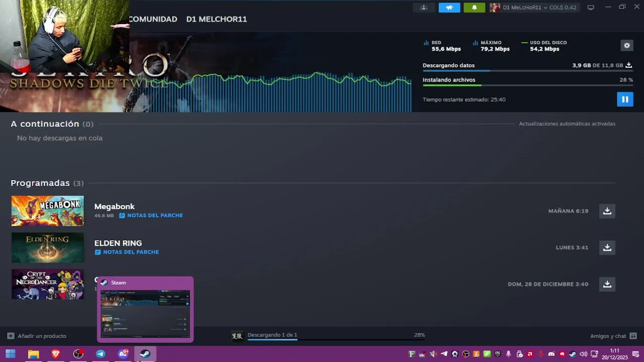Click Descargando datos progress bar
644x362 pixels.
coord(528,71)
